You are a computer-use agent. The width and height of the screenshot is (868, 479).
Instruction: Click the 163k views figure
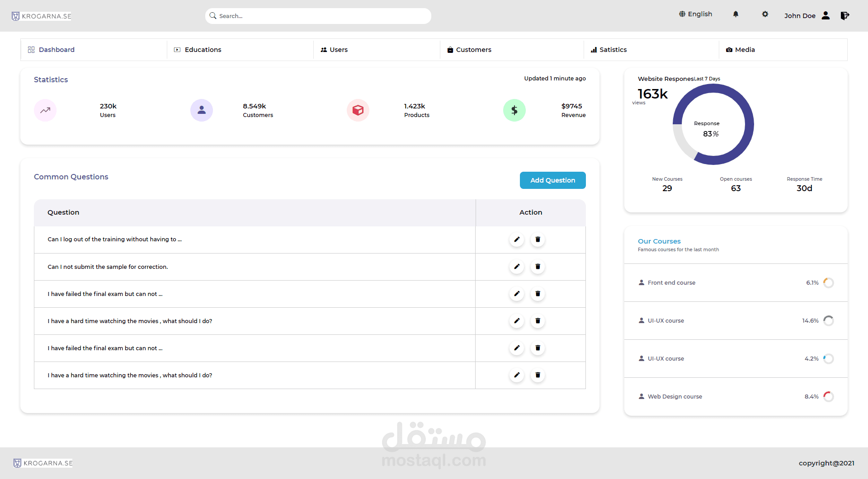653,94
